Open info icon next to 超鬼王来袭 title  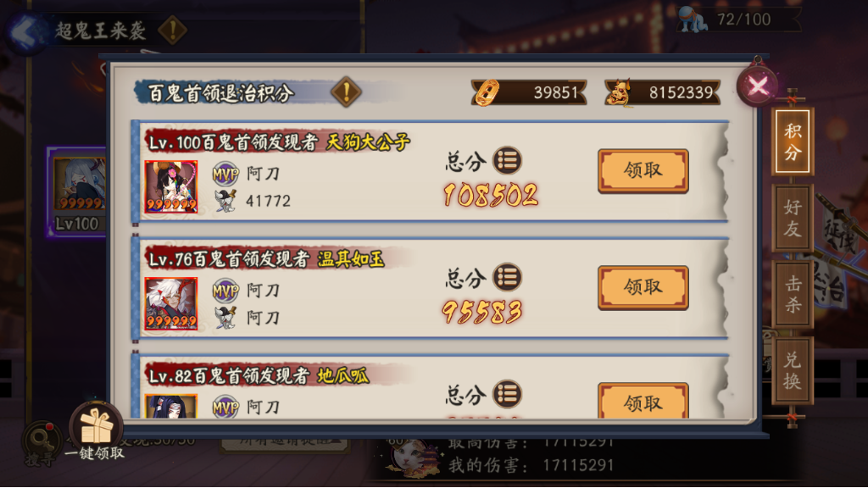tap(173, 30)
